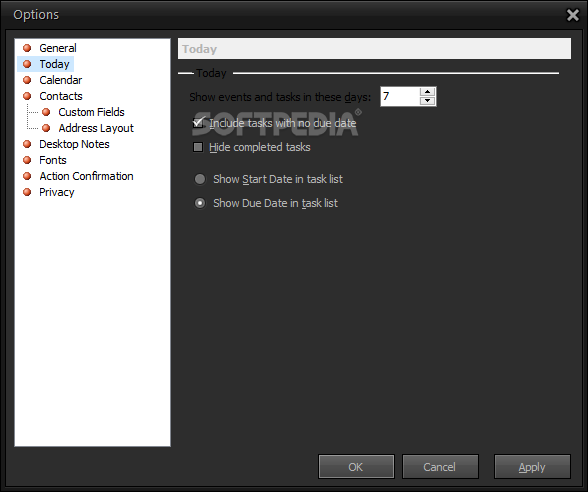Open the Fonts options page
588x492 pixels.
pyautogui.click(x=53, y=160)
